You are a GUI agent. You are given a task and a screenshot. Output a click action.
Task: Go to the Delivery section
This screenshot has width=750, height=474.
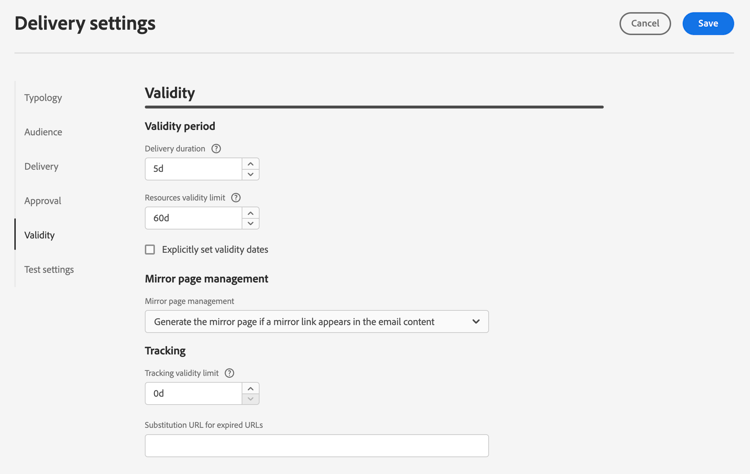tap(41, 166)
